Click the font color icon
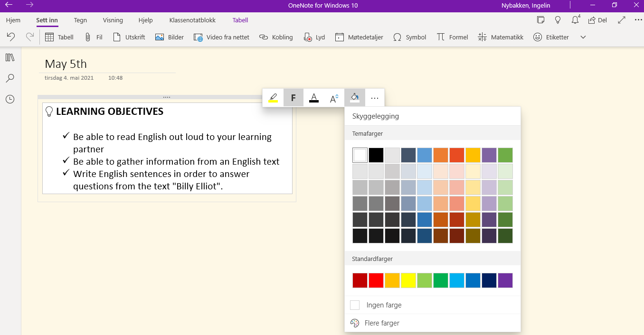The height and width of the screenshot is (335, 644). pos(313,98)
